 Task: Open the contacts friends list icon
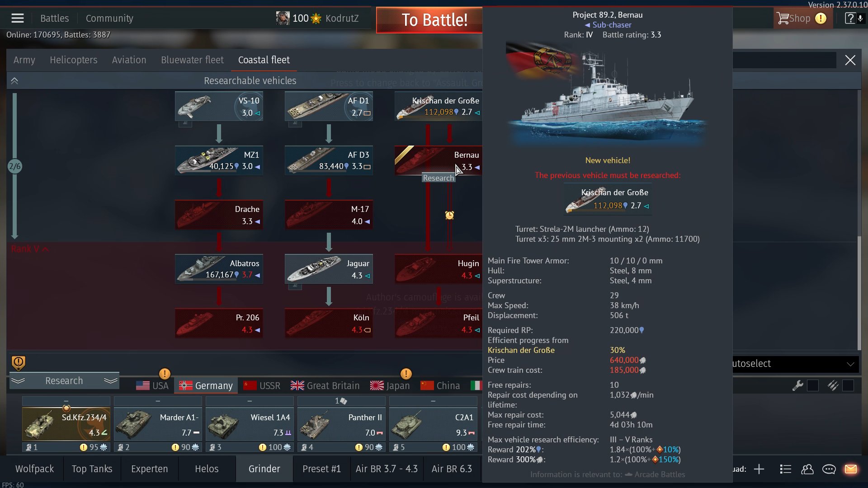click(x=807, y=469)
